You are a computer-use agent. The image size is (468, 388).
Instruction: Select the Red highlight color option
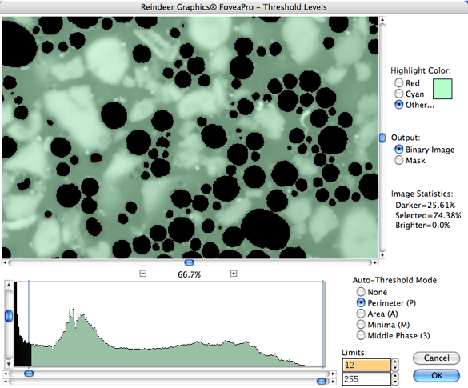(399, 83)
